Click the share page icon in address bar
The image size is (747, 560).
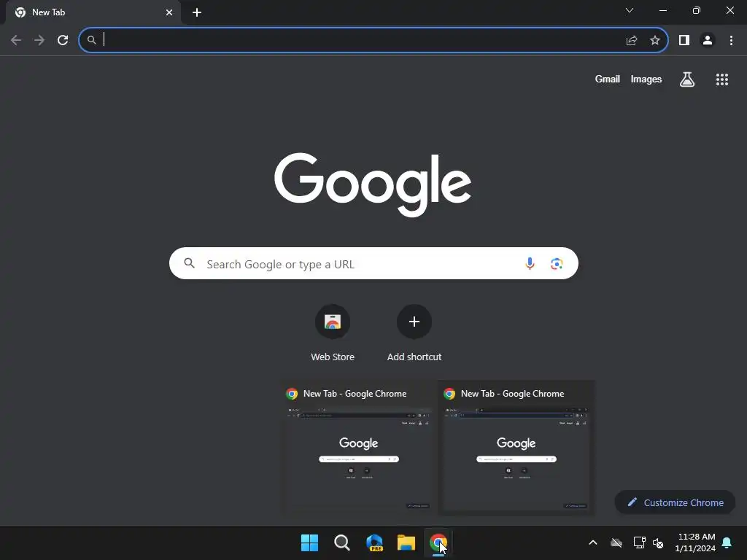pos(632,41)
